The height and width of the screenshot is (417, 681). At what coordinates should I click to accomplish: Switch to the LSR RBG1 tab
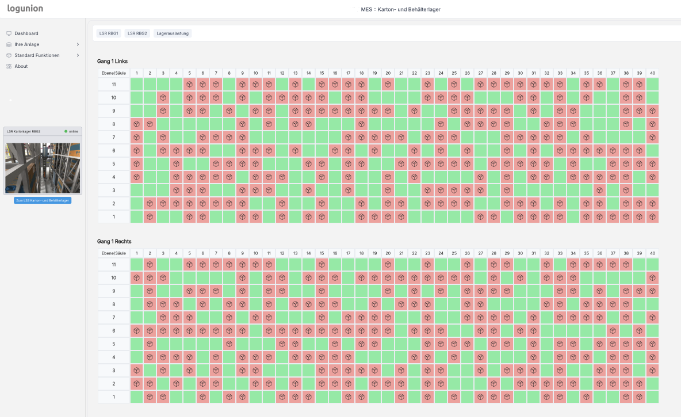point(108,33)
